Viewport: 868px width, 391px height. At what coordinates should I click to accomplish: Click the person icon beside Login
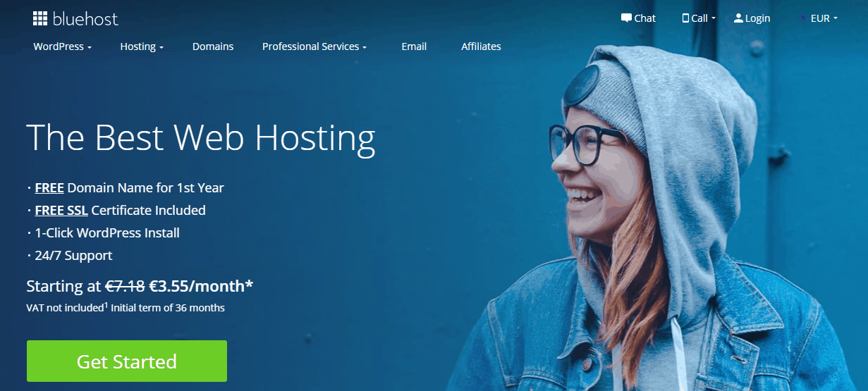pos(738,18)
